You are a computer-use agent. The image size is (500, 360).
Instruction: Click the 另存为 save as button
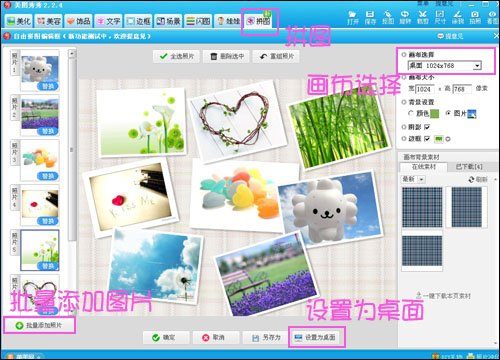click(266, 338)
